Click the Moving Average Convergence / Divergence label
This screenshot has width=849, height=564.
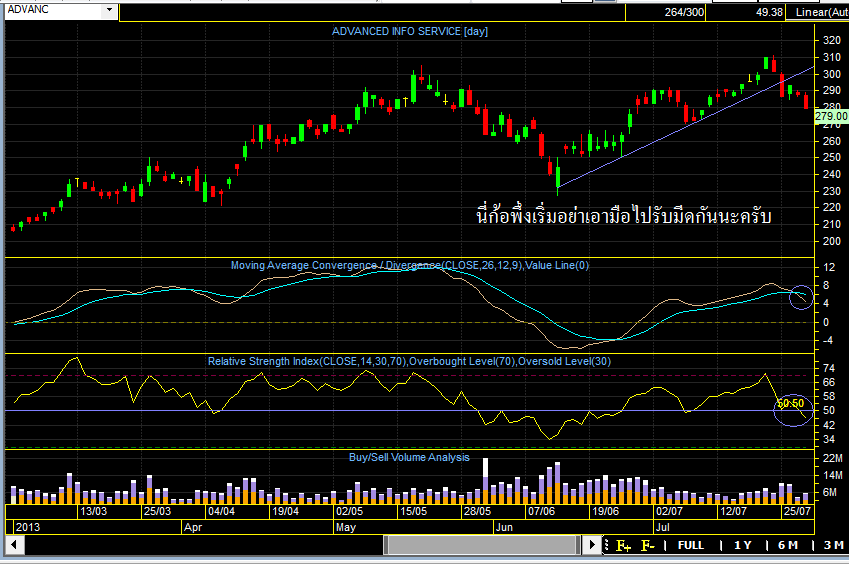click(409, 265)
